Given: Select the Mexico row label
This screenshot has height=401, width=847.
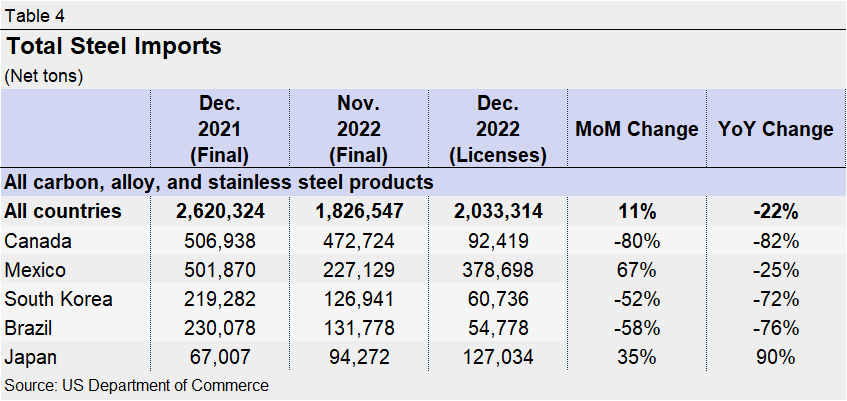Looking at the screenshot, I should pos(34,269).
